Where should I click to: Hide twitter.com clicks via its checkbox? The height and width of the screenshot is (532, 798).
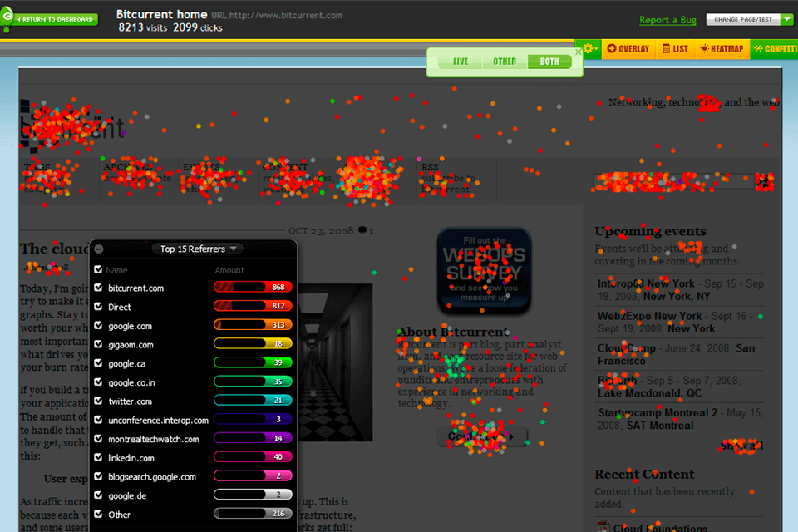coord(98,401)
